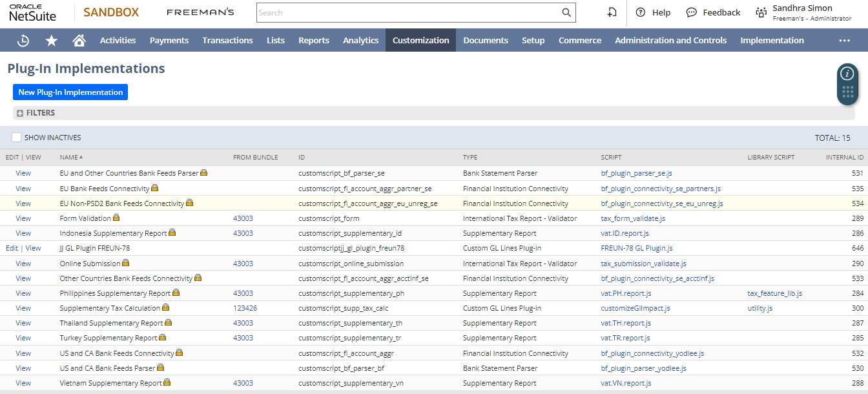Open the more menu ellipsis

(x=844, y=40)
